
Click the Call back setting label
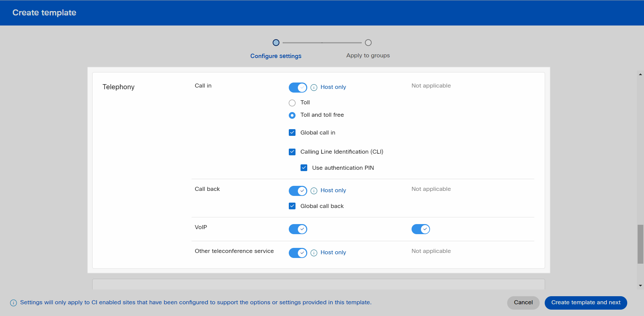click(x=207, y=189)
